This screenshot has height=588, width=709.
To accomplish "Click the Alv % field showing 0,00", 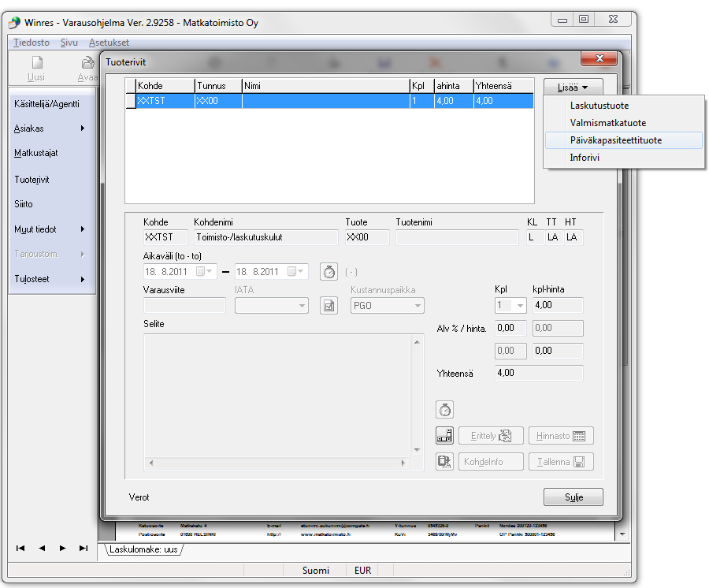I will coord(510,328).
